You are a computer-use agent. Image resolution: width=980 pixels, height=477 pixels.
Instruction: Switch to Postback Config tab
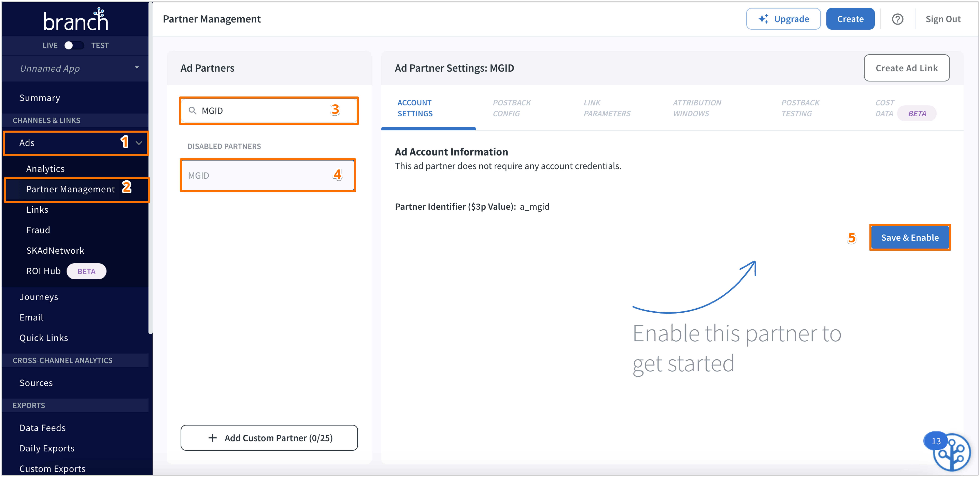tap(511, 108)
